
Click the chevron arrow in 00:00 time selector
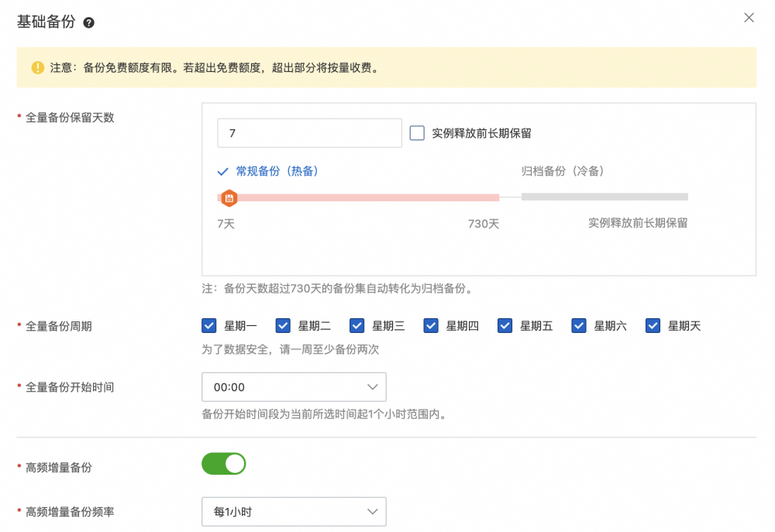(372, 386)
